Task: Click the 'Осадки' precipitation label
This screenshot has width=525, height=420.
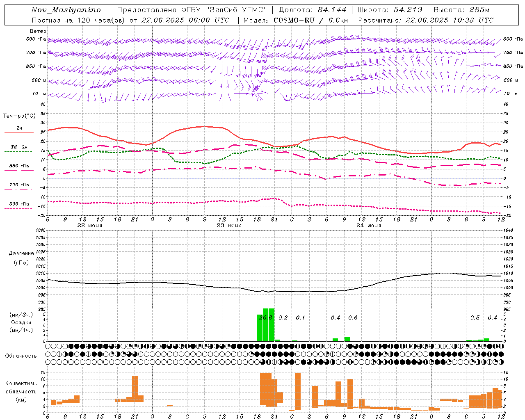Action: [21, 322]
